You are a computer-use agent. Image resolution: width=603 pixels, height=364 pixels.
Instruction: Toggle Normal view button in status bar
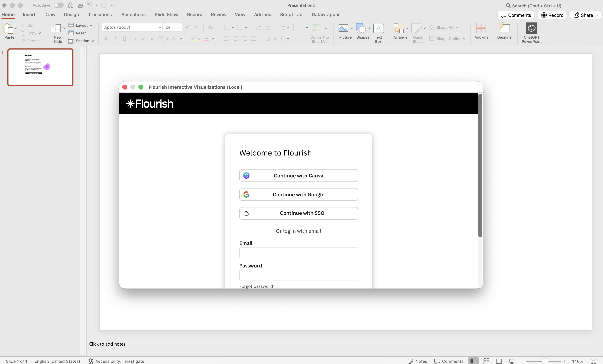pos(473,361)
